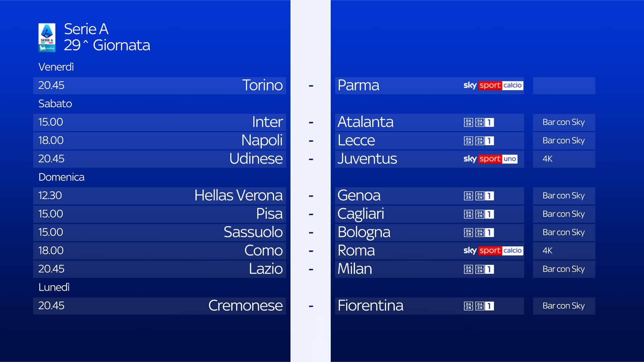
Task: Click the 18.00 kickoff time for Napoli
Action: (51, 140)
